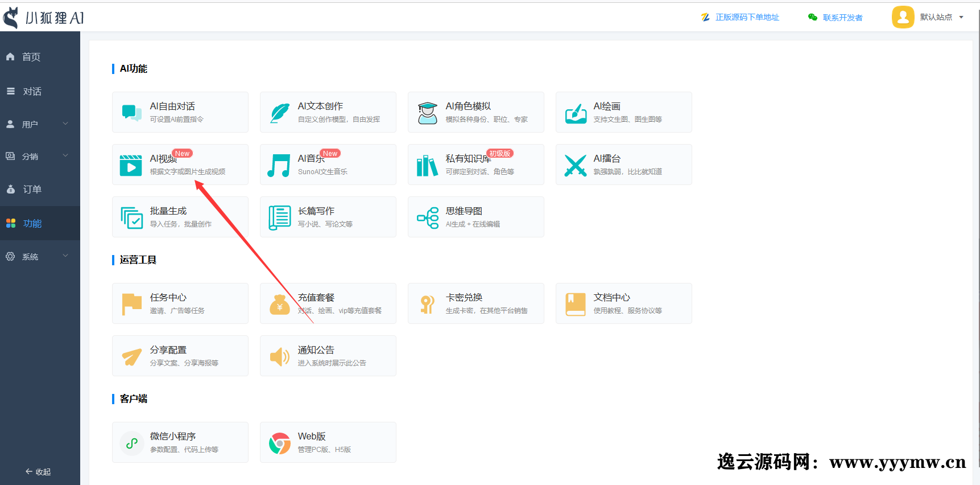Click AI生成 + 在线编辑 text
980x485 pixels.
(x=473, y=224)
